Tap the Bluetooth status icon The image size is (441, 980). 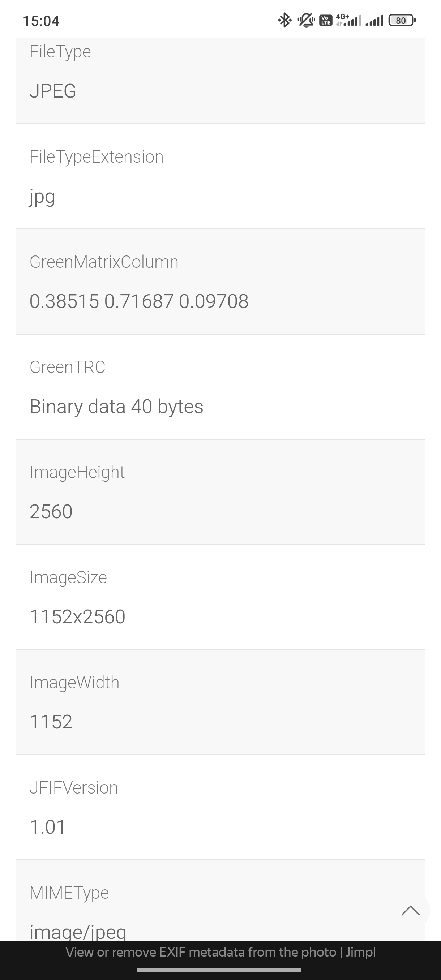tap(284, 20)
